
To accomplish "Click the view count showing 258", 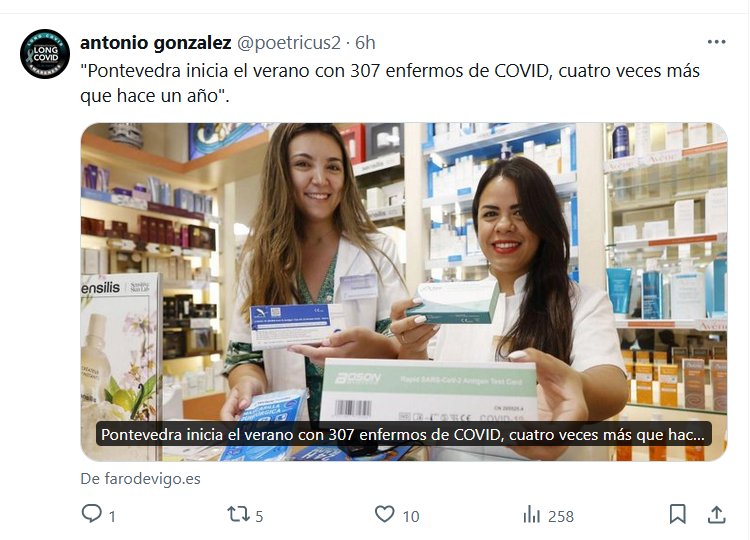I will pyautogui.click(x=561, y=517).
